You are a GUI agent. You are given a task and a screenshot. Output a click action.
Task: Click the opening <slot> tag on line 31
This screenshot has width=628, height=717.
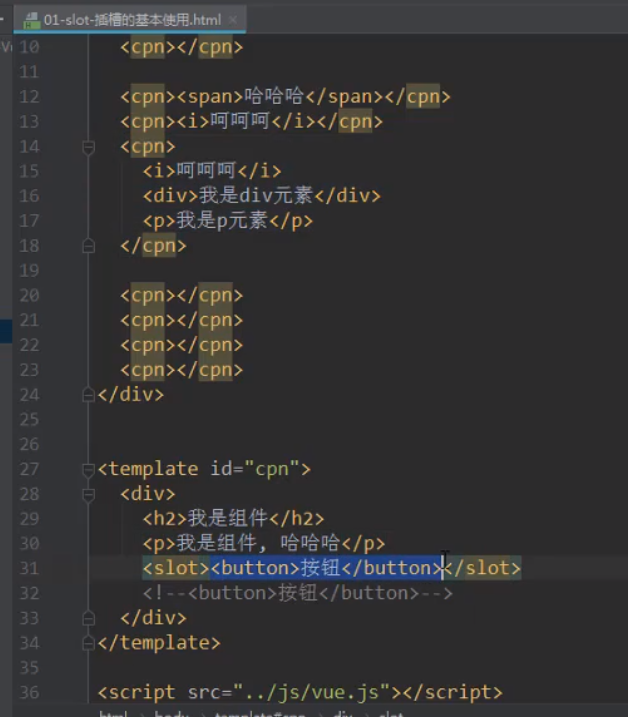click(x=176, y=568)
